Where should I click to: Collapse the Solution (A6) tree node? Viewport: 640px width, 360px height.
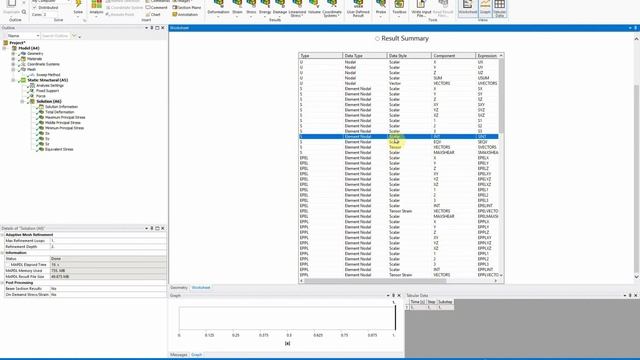click(22, 101)
